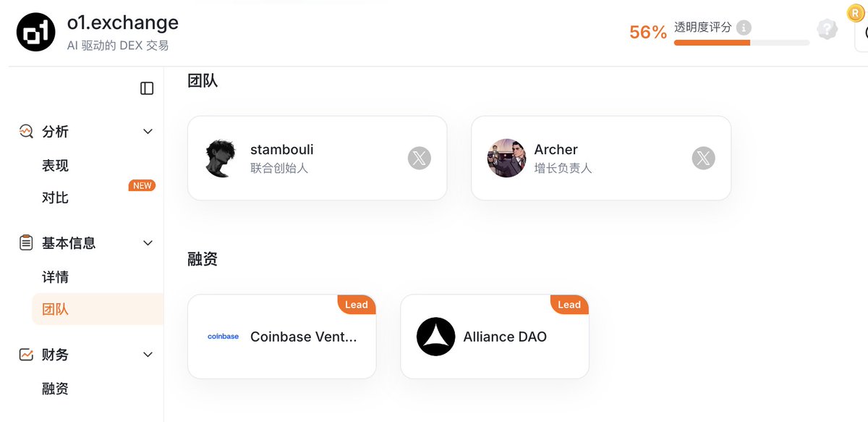Viewport: 868px width, 422px height.
Task: Collapse the 基本信息 section chevron
Action: (148, 243)
